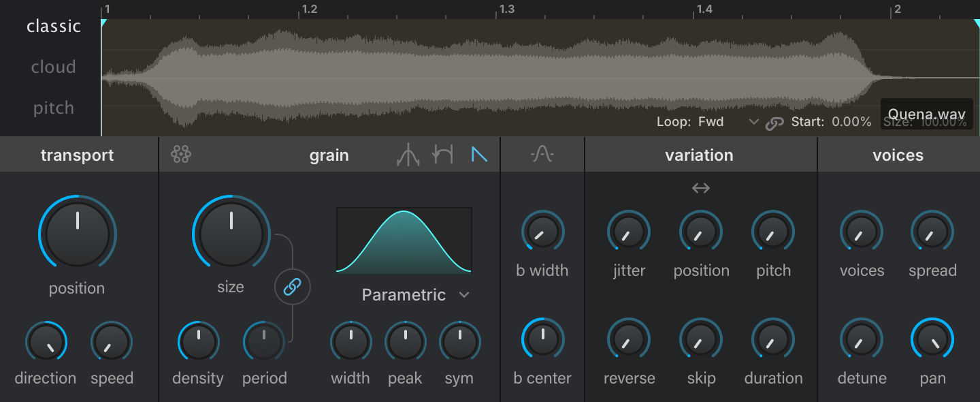
Task: Switch to classic mode
Action: point(54,26)
